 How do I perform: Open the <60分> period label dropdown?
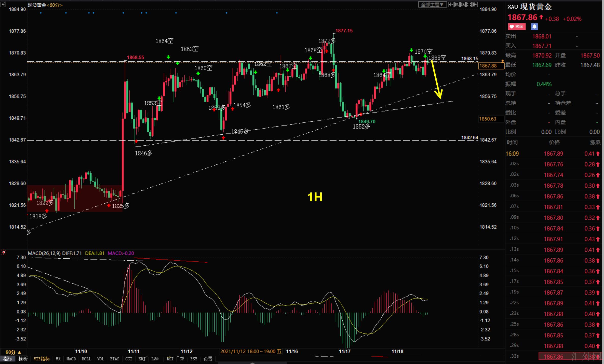(55, 5)
